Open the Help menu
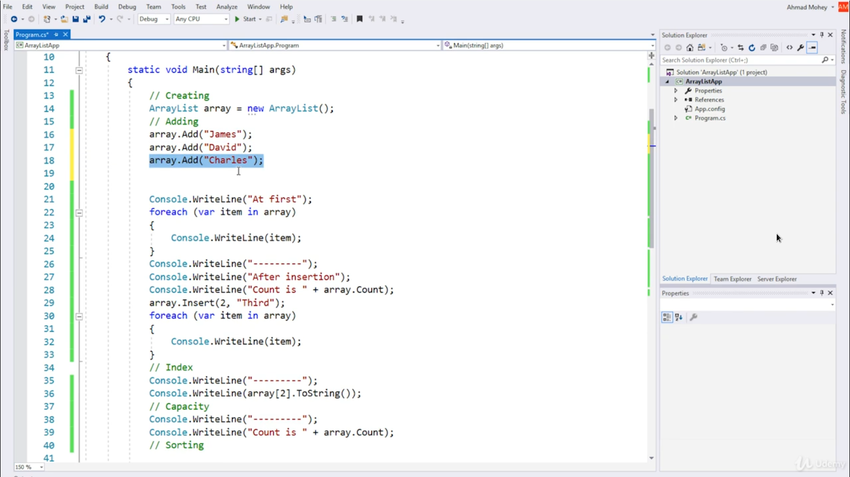 pos(286,7)
